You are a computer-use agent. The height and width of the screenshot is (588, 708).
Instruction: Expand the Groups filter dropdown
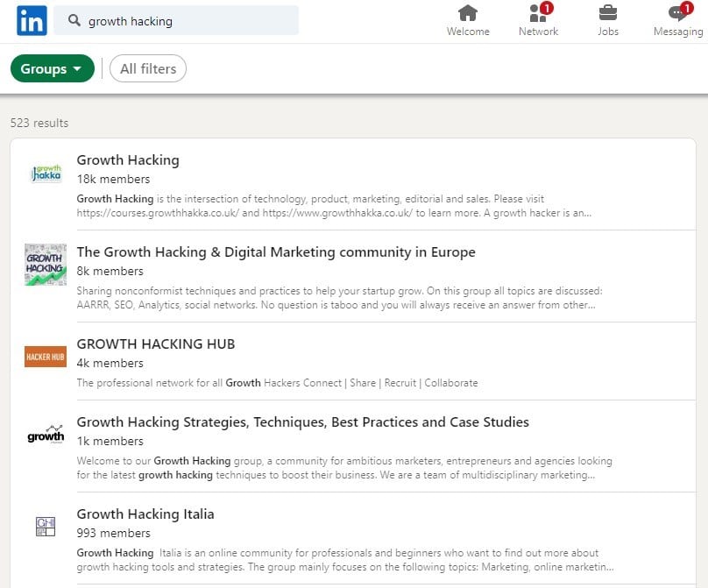[x=53, y=68]
